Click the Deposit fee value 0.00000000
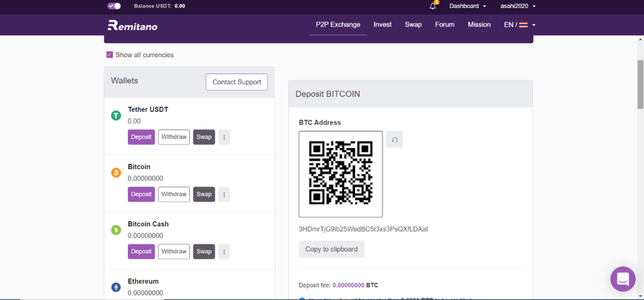Viewport: 644px width, 300px height. tap(349, 285)
